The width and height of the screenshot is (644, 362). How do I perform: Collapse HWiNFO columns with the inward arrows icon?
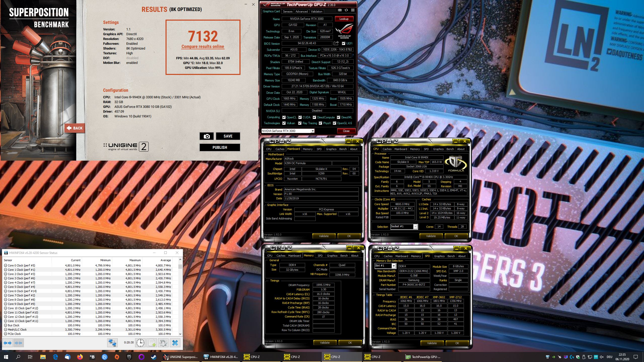point(18,343)
